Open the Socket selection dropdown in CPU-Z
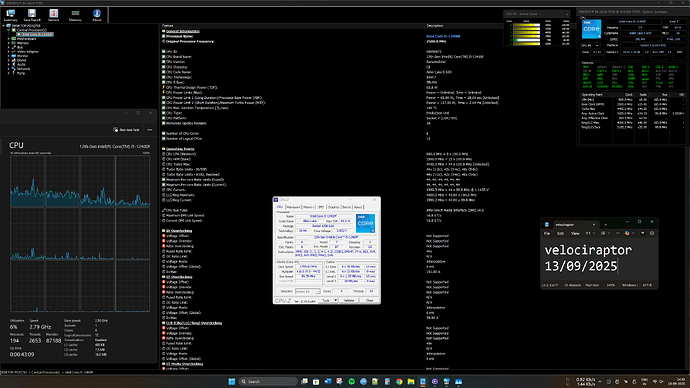This screenshot has height=388, width=690. (x=307, y=291)
